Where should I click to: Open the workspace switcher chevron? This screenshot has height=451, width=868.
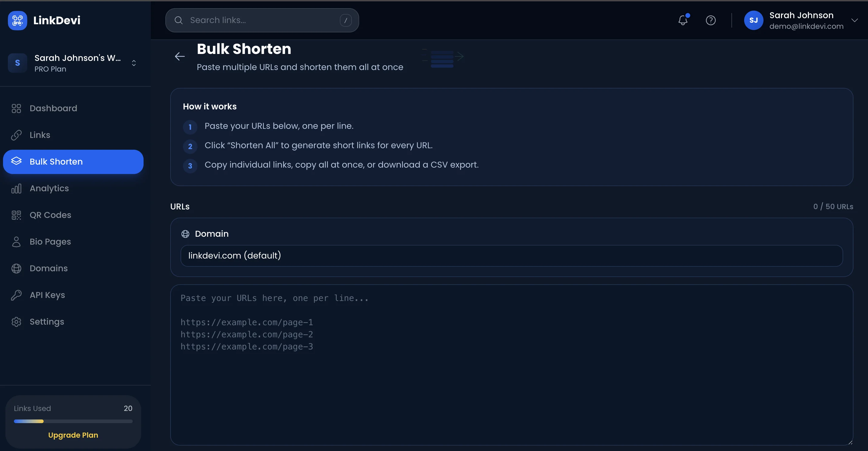pyautogui.click(x=134, y=63)
